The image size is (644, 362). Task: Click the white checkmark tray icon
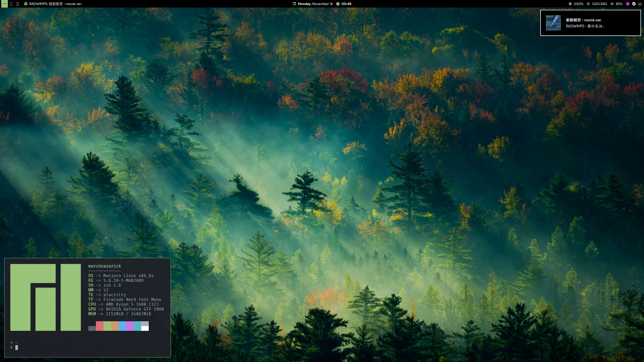tap(634, 4)
